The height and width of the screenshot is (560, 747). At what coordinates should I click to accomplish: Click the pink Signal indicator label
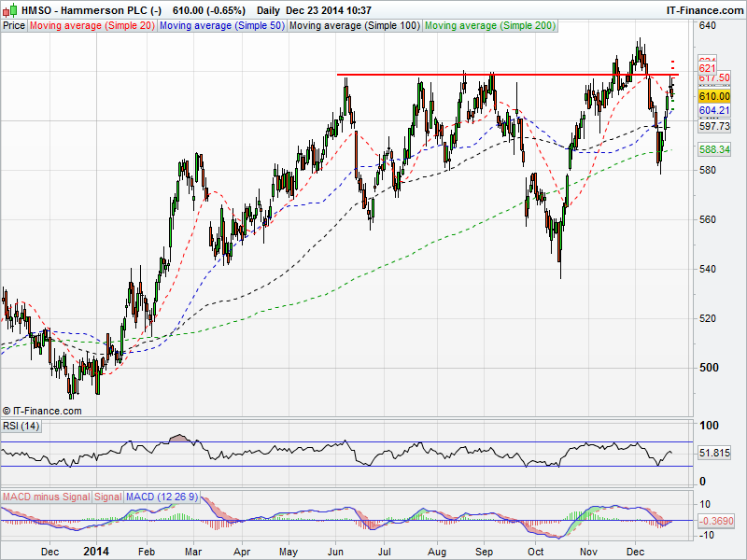[107, 496]
